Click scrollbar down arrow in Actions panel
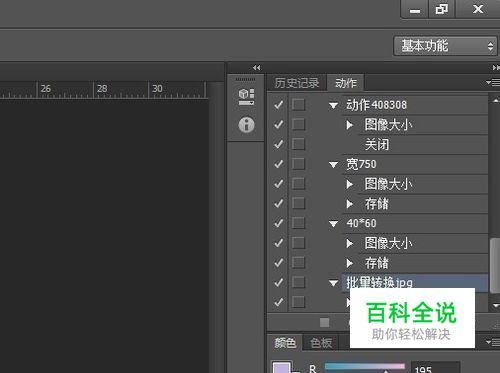Viewport: 500px width, 373px height. pos(495,305)
